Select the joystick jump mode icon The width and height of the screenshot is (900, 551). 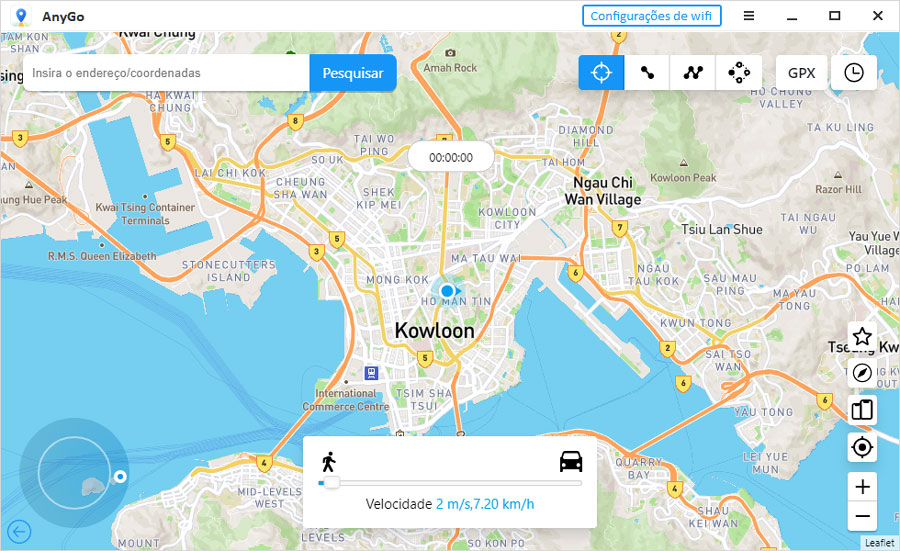[x=739, y=73]
